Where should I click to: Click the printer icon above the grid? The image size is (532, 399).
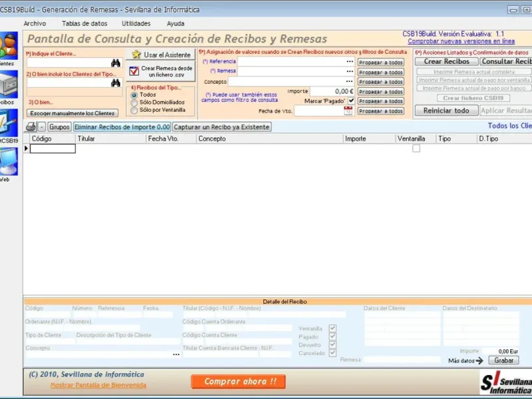(31, 127)
